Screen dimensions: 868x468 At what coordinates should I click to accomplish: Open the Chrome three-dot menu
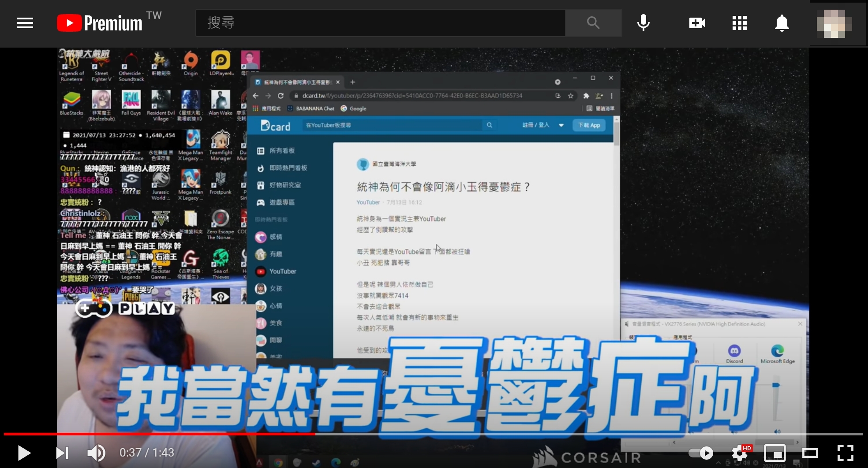tap(611, 96)
